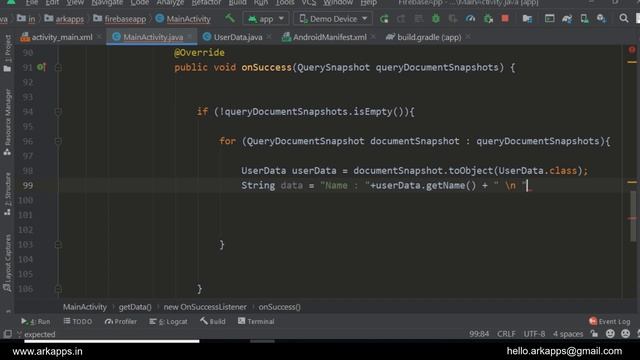Screen dimensions: 640x360
Task: Open the Analyze menu
Action: [x=170, y=2]
